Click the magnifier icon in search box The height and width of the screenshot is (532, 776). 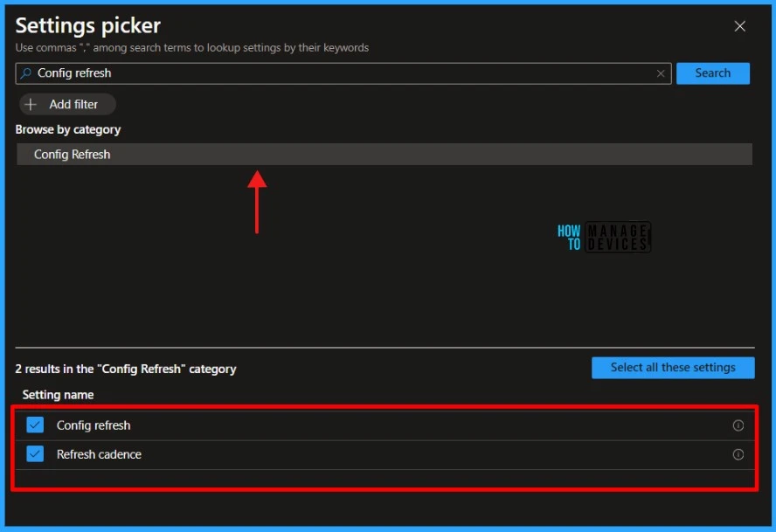[x=26, y=73]
